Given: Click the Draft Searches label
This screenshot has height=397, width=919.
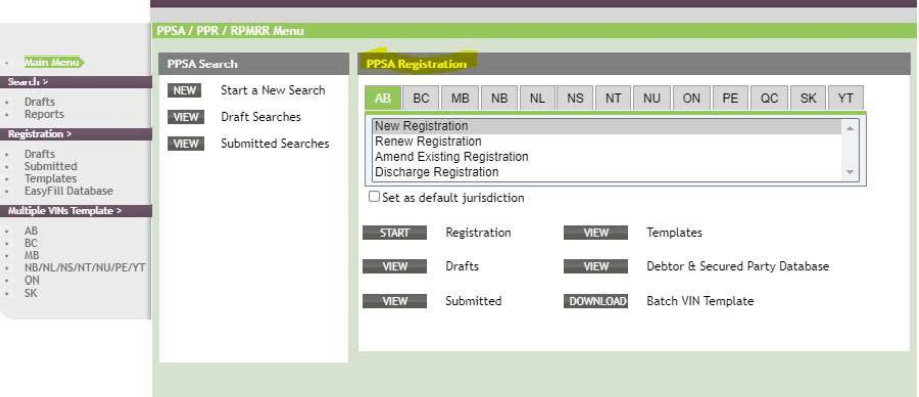Looking at the screenshot, I should 261,117.
